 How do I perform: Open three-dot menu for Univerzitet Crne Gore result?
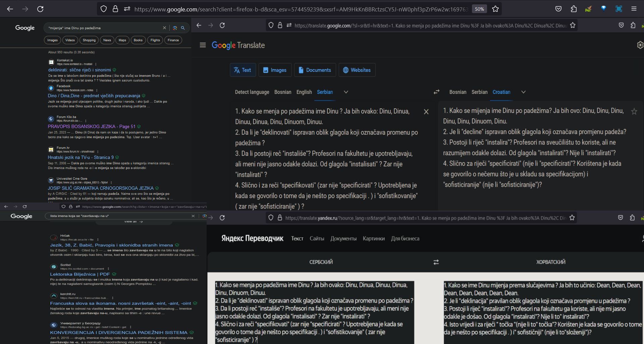pyautogui.click(x=111, y=183)
